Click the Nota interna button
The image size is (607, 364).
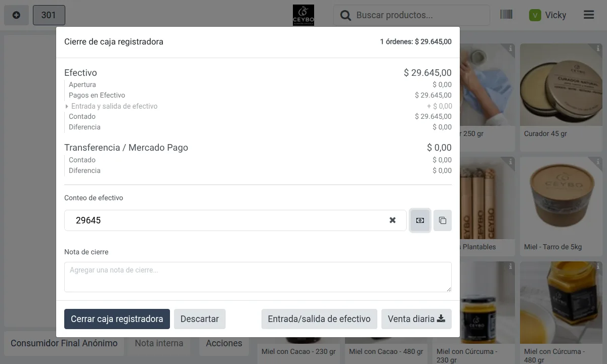pyautogui.click(x=159, y=343)
